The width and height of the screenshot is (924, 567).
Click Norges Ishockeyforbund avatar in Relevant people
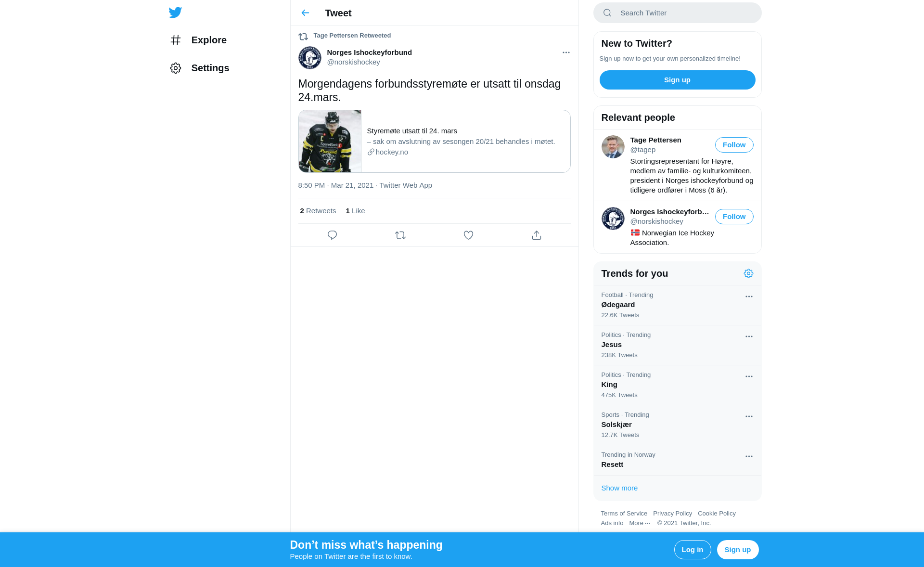613,219
